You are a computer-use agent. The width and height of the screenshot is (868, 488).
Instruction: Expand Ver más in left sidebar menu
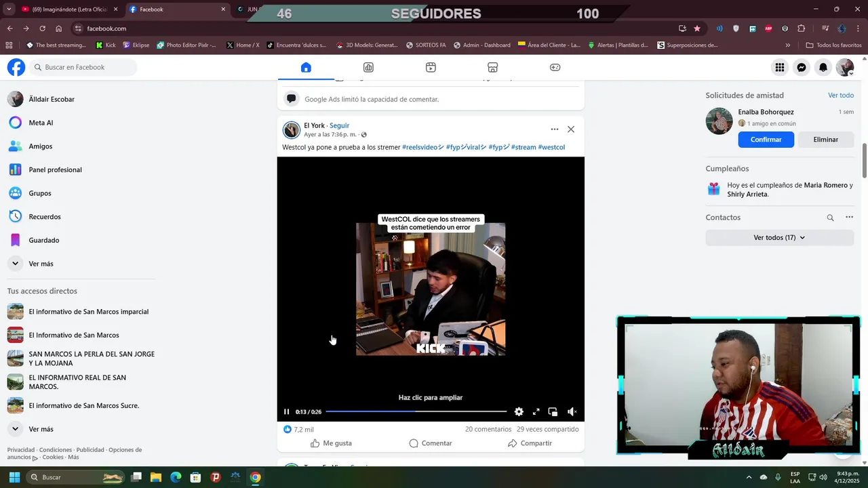click(81, 264)
